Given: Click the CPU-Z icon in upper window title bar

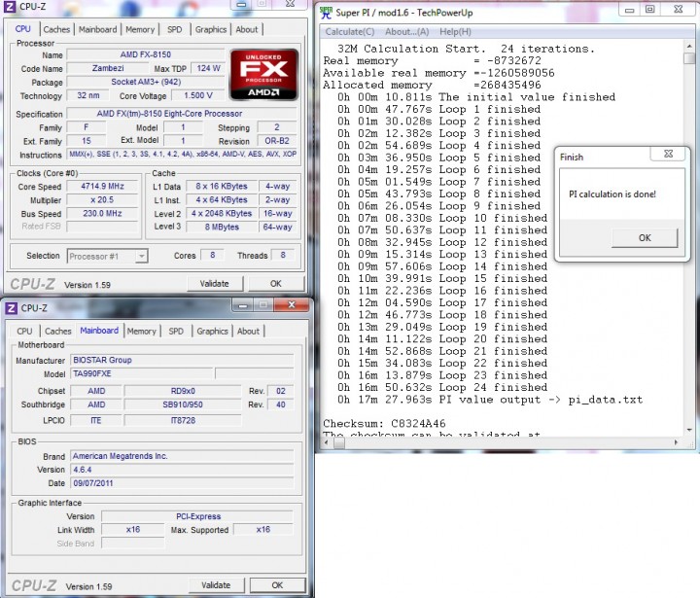Looking at the screenshot, I should coord(10,6).
